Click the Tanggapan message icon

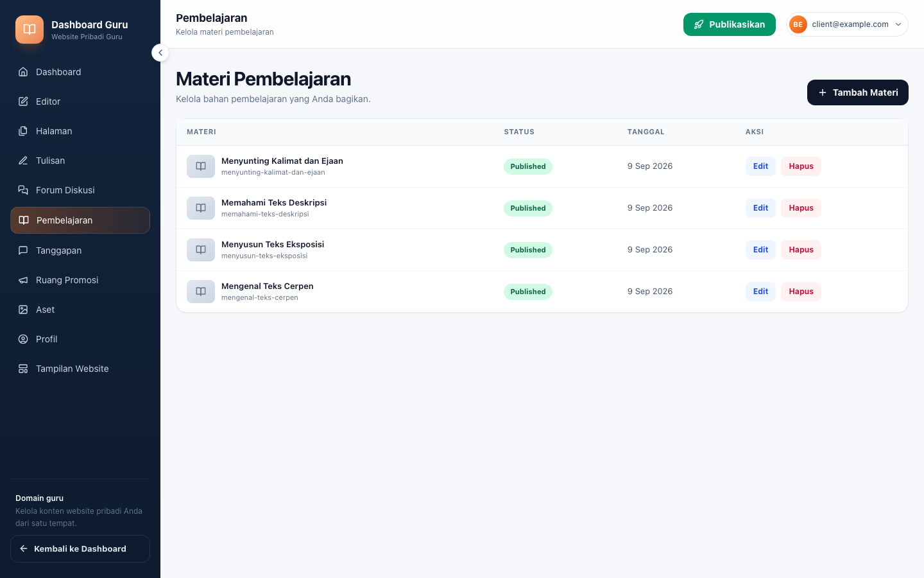coord(23,250)
